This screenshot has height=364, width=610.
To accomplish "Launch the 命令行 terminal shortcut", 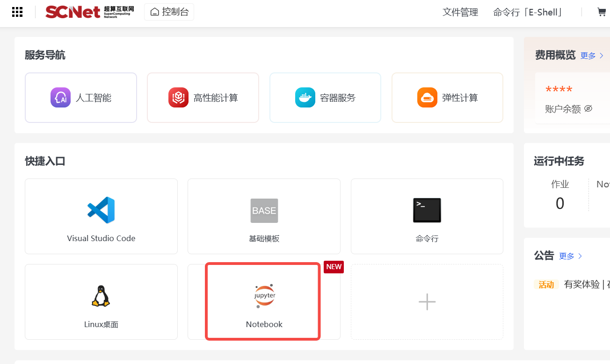I will pos(427,216).
